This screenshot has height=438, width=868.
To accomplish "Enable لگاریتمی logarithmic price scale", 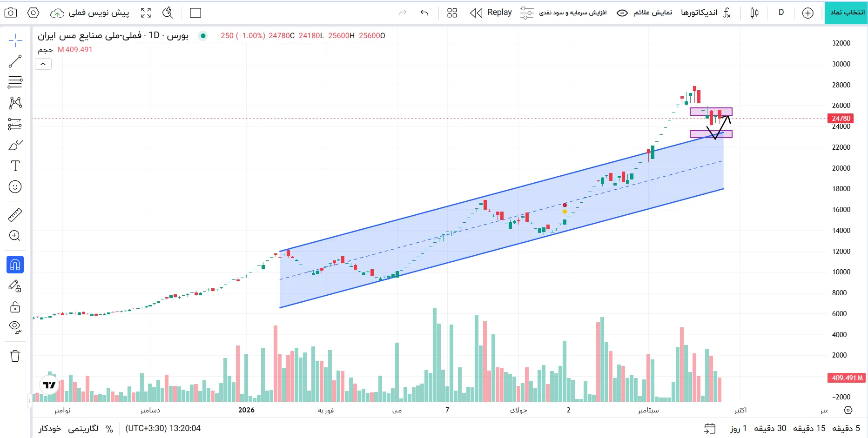I will pos(83,429).
